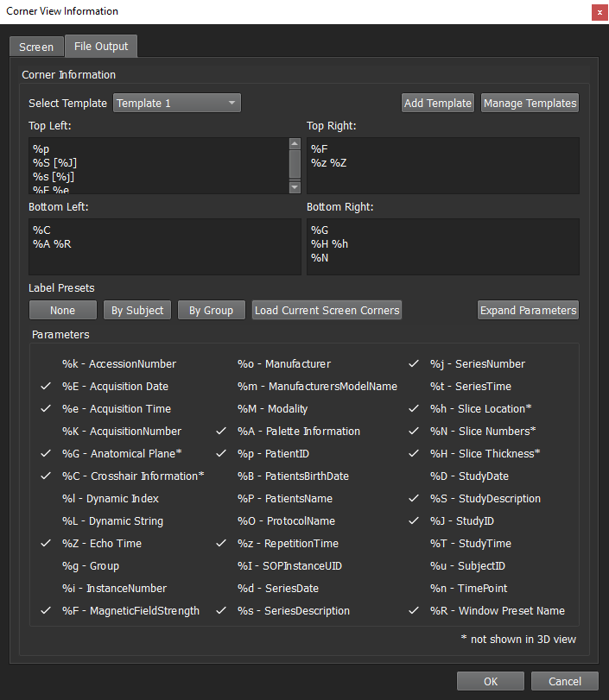
Task: Click inside the Bottom Right text field
Action: (442, 247)
